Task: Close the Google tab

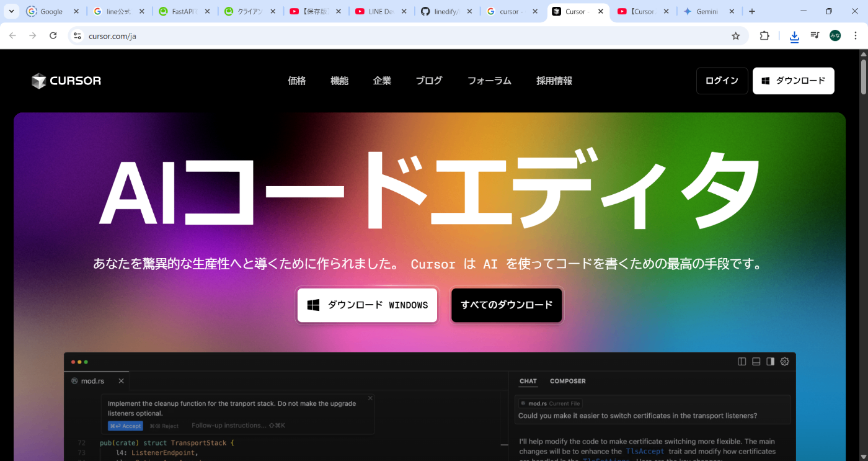Action: (76, 11)
